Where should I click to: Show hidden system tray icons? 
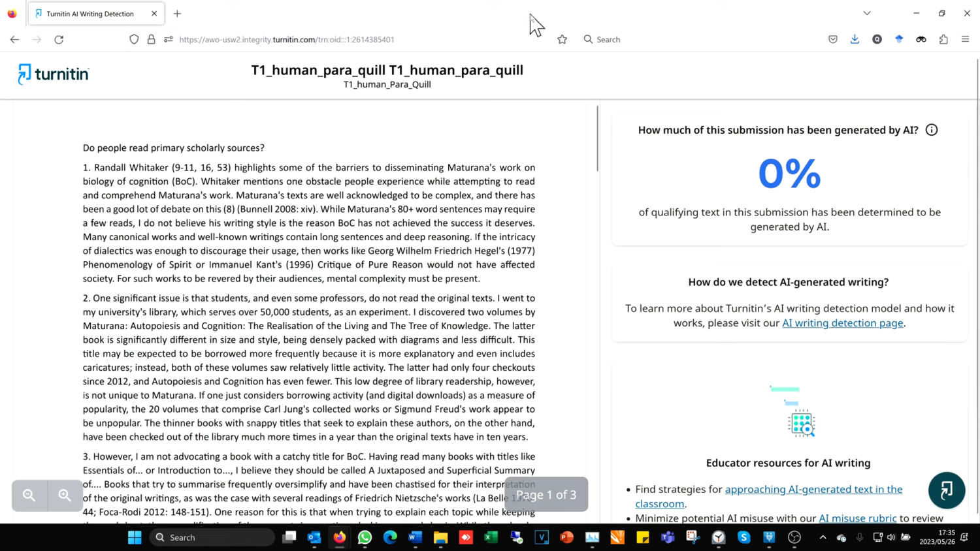[x=823, y=537]
